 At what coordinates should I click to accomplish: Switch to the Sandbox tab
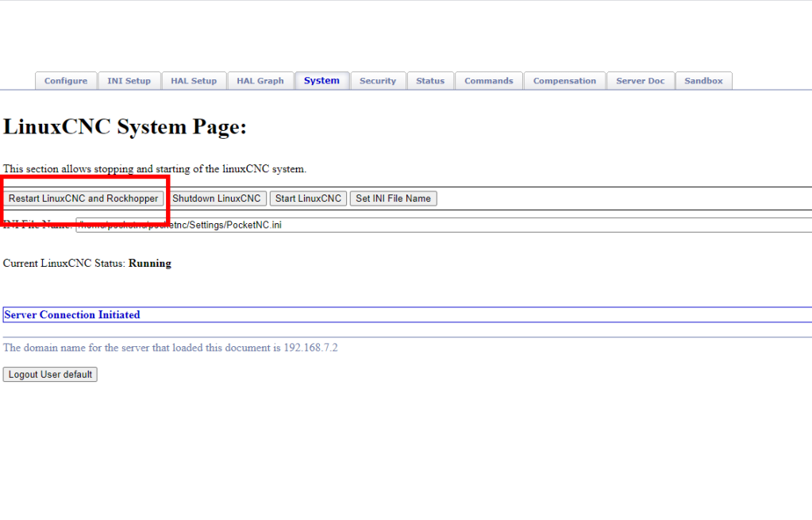[703, 80]
